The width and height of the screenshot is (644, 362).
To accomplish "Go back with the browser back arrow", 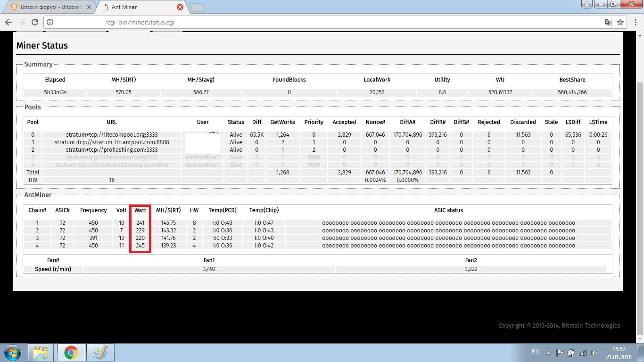I will pos(8,22).
